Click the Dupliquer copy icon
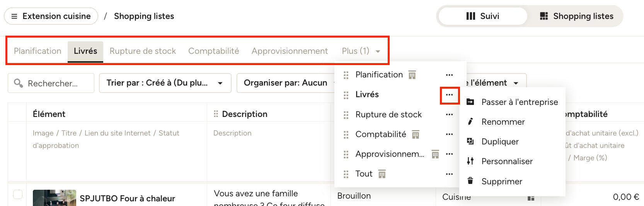Image resolution: width=644 pixels, height=206 pixels. tap(470, 141)
